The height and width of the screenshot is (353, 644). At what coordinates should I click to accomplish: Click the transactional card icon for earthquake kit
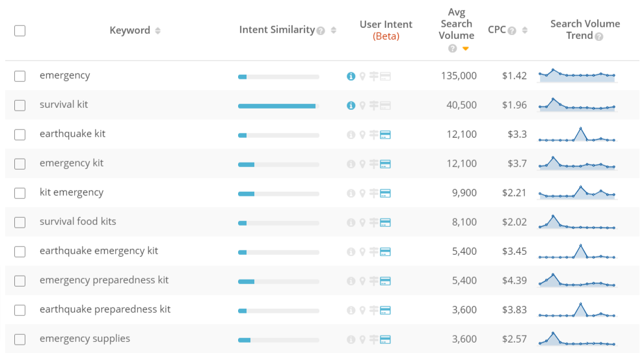[385, 135]
